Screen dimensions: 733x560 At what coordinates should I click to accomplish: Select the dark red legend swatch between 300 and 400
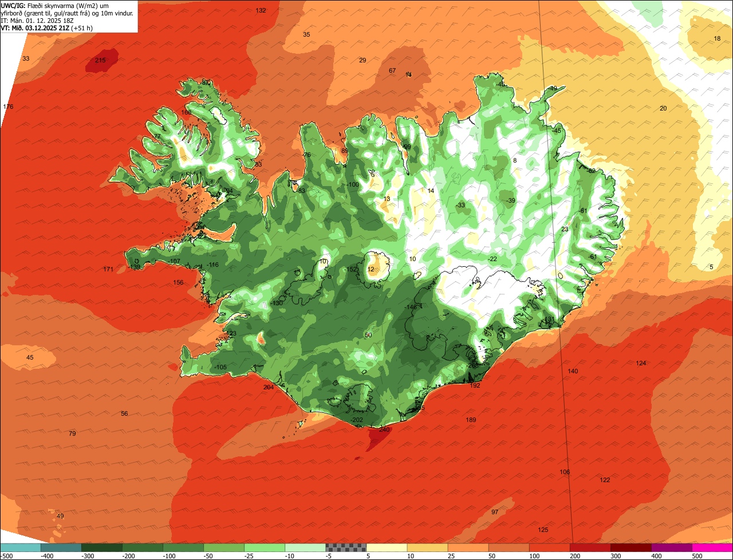[x=631, y=547]
